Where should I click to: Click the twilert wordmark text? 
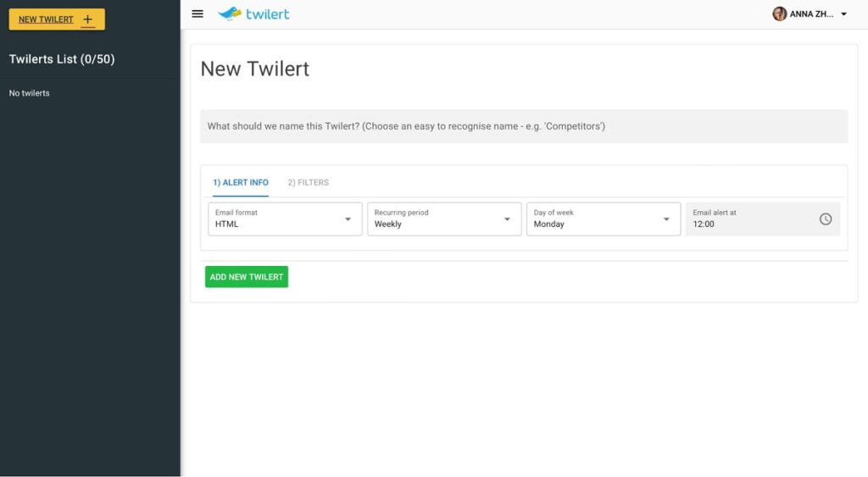point(267,14)
